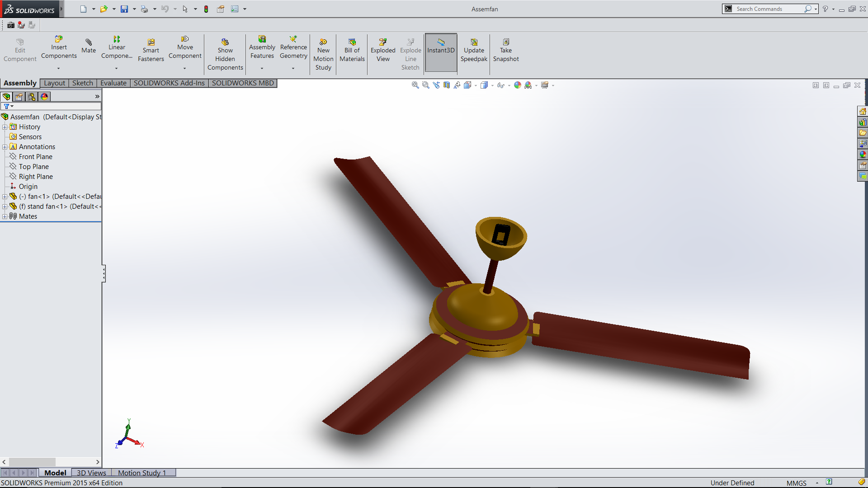Image resolution: width=868 pixels, height=488 pixels.
Task: Switch to the Evaluate tab
Action: [113, 83]
